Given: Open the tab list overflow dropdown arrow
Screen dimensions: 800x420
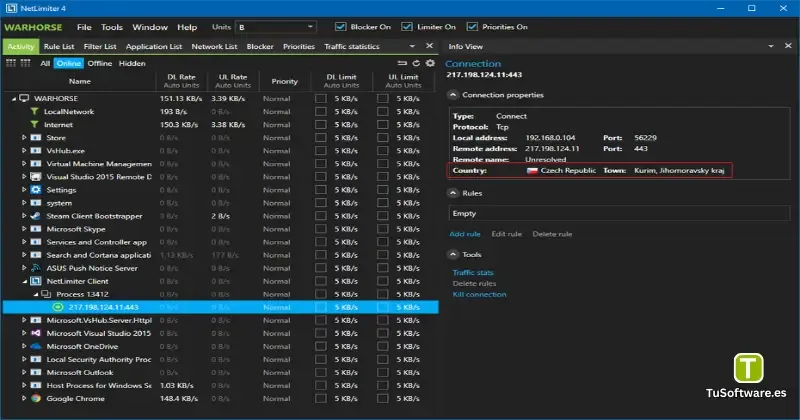Looking at the screenshot, I should click(x=412, y=46).
